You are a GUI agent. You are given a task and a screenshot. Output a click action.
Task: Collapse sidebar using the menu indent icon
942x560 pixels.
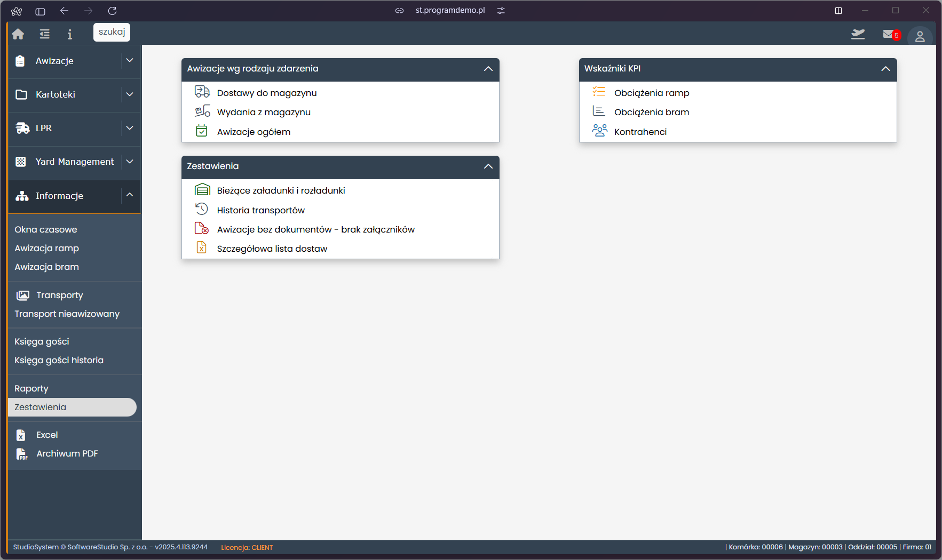click(x=45, y=34)
